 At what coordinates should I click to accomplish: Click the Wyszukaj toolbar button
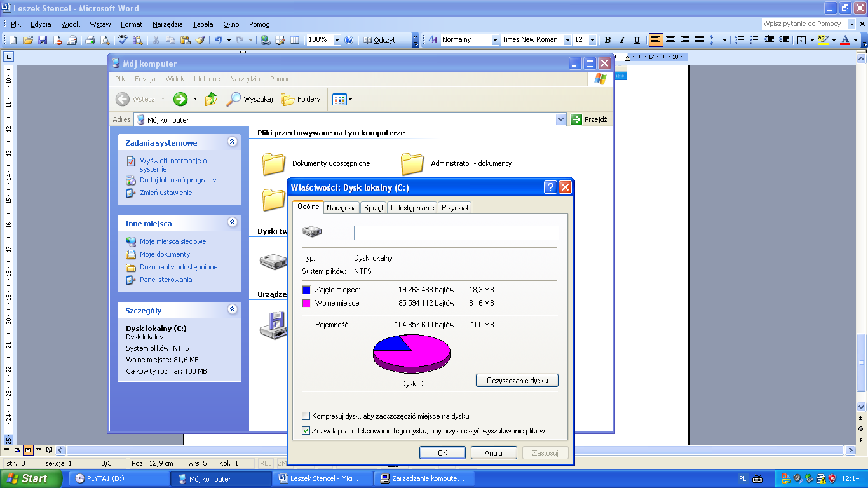click(x=250, y=99)
